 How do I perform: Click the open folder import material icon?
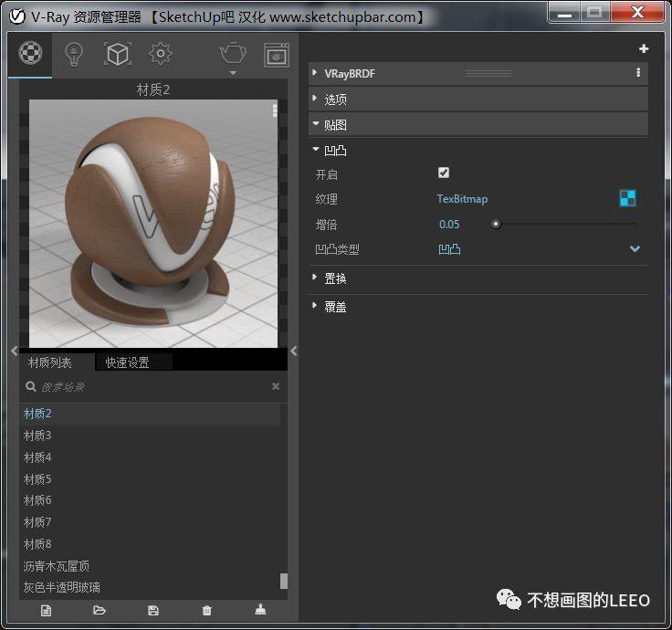(x=100, y=610)
